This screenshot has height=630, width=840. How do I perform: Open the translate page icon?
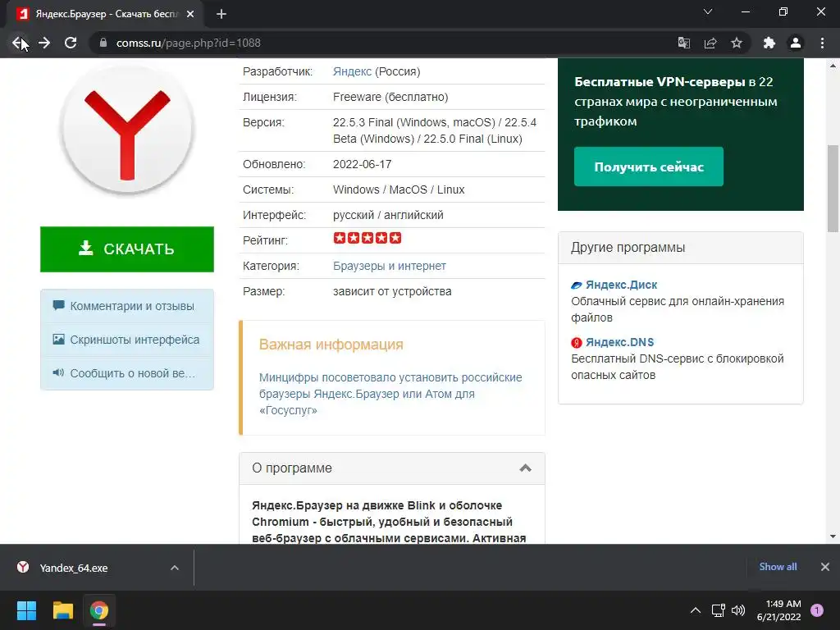pyautogui.click(x=684, y=43)
